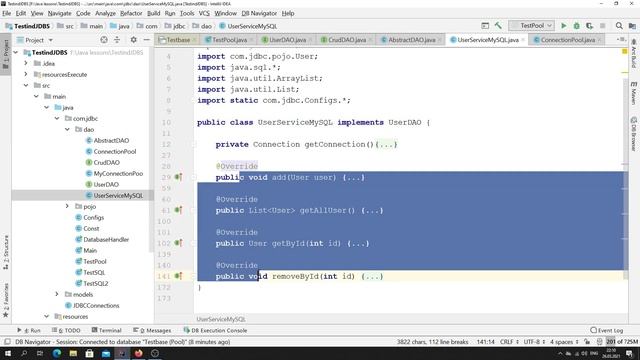
Task: Open Firefox from taskbar
Action: 138,353
